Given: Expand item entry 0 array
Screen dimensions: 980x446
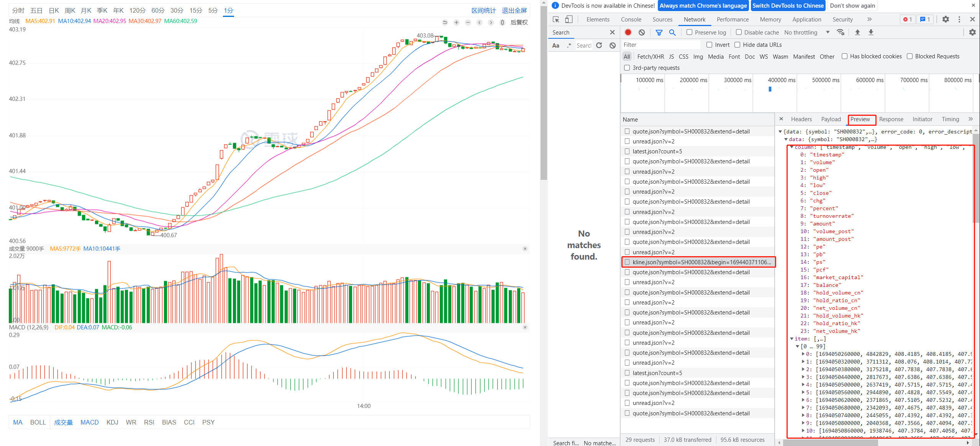Looking at the screenshot, I should 803,354.
